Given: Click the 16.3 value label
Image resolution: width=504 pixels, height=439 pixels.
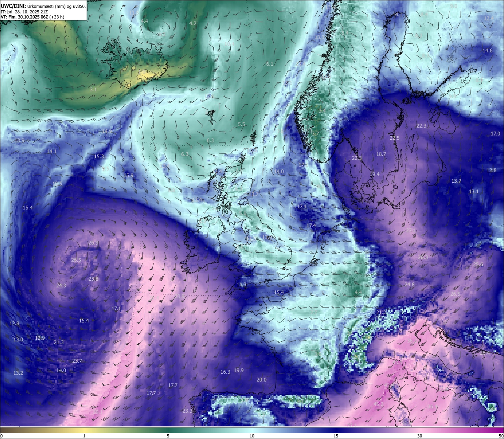Looking at the screenshot, I should [x=225, y=372].
